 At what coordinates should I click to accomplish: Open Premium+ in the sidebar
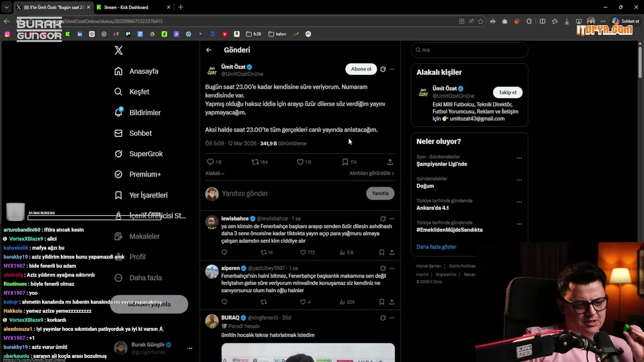coord(137,174)
